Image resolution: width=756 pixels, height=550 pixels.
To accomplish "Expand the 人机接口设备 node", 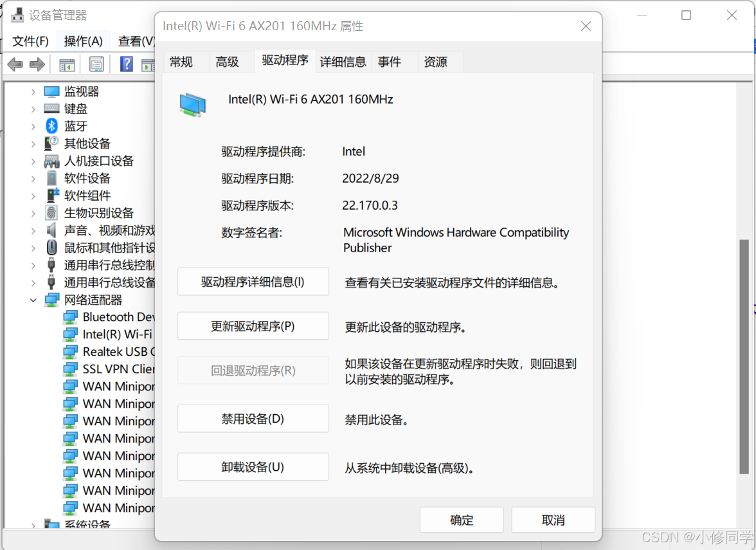I will [33, 161].
